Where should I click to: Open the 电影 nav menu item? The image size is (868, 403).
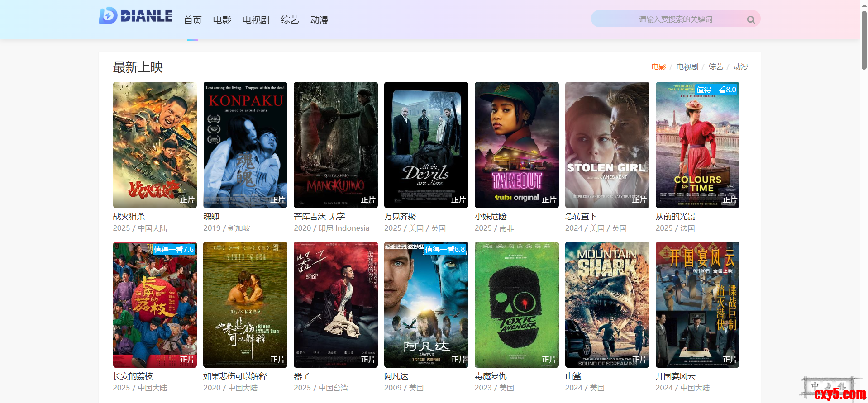click(222, 20)
